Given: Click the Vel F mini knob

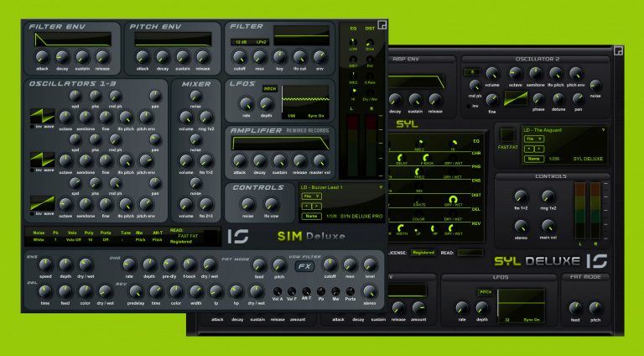Looking at the screenshot, I should [292, 292].
